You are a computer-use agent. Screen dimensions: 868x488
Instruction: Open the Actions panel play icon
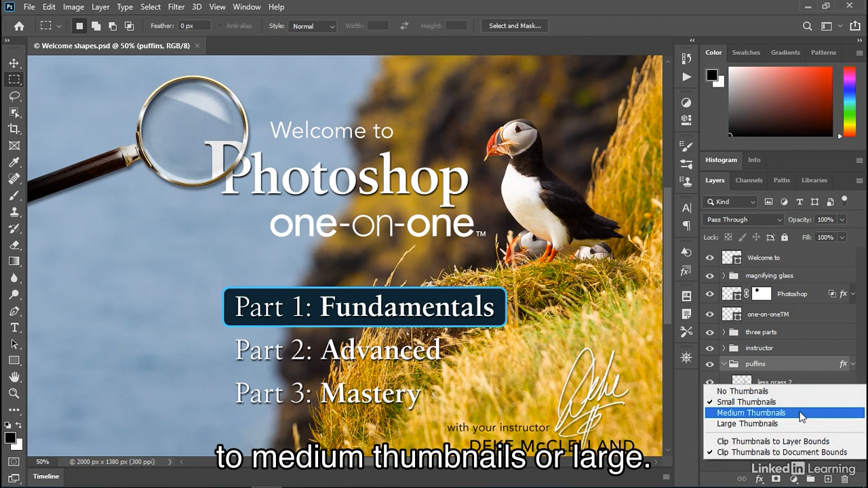coord(686,77)
